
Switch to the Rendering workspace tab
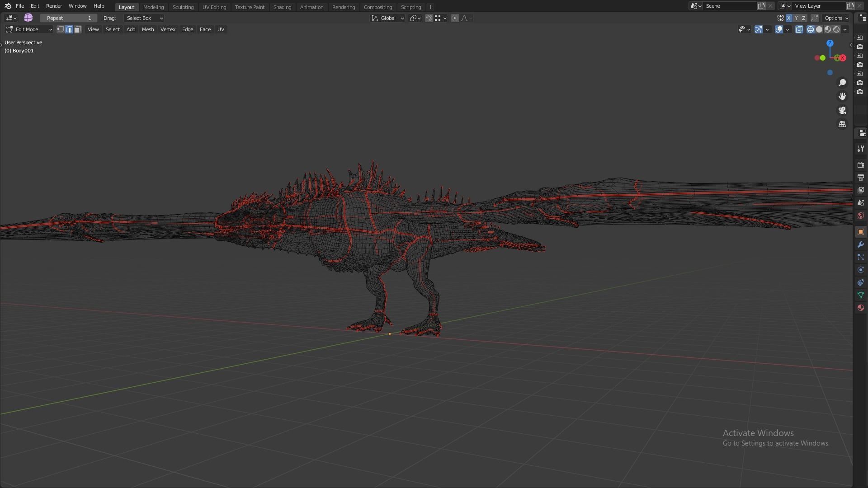[x=344, y=7]
